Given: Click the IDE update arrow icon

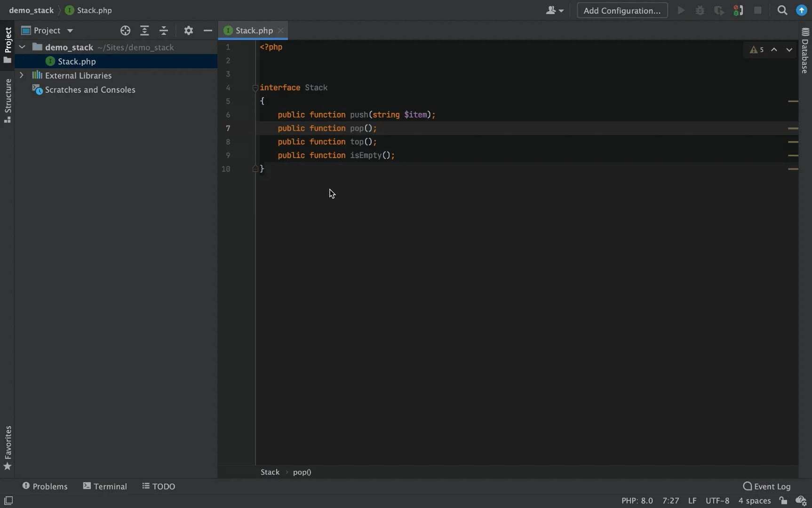Looking at the screenshot, I should click(x=802, y=10).
